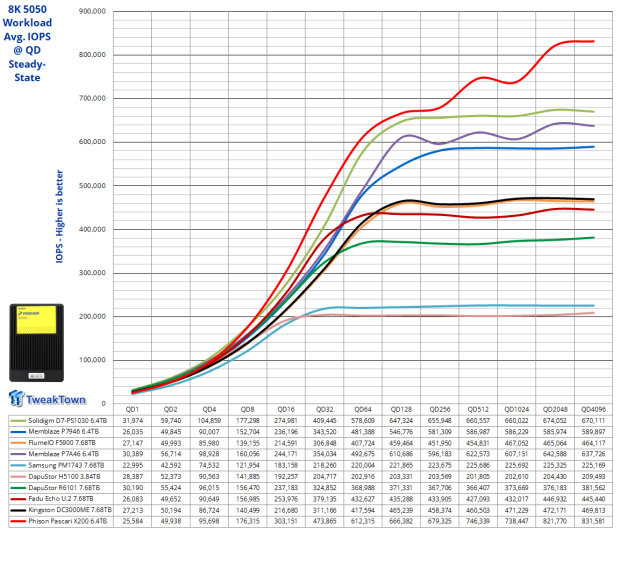620x568 pixels.
Task: Click the '670,111' cell in the Solidigm row
Action: [593, 420]
